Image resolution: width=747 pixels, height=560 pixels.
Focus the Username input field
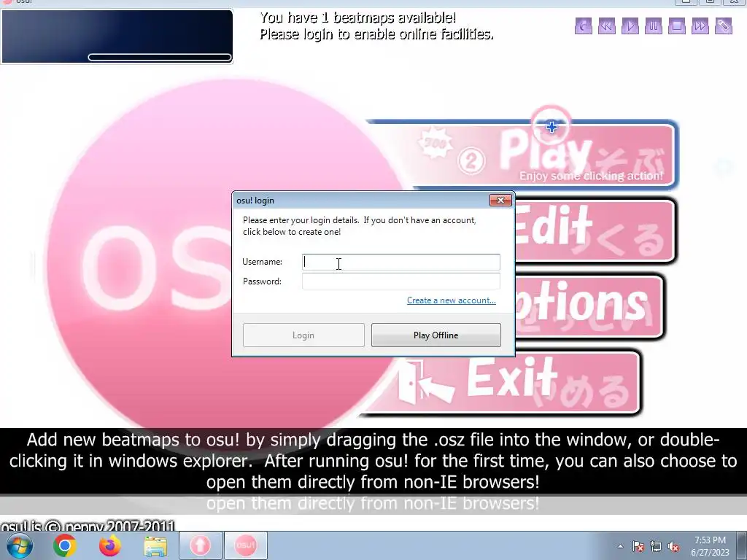pyautogui.click(x=401, y=262)
